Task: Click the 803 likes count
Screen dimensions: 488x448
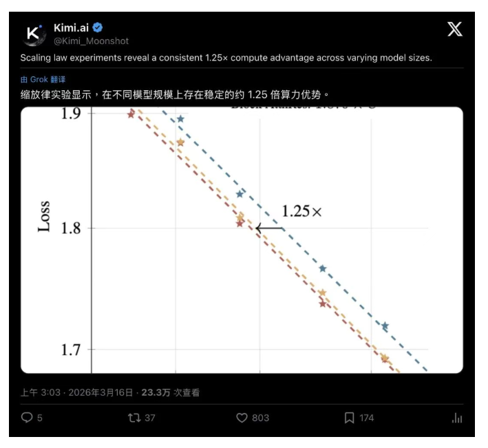Action: tap(260, 418)
